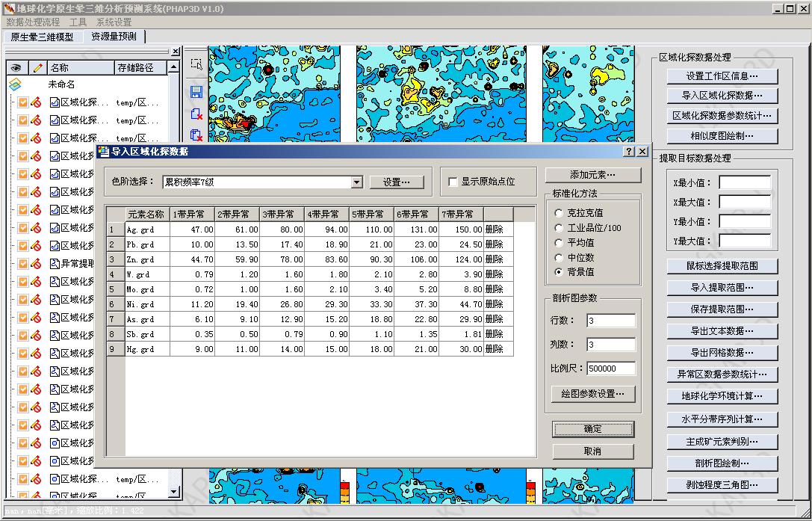Click the 地球化学环境计算··· button
Viewport: 812px width, 521px height.
coord(722,396)
